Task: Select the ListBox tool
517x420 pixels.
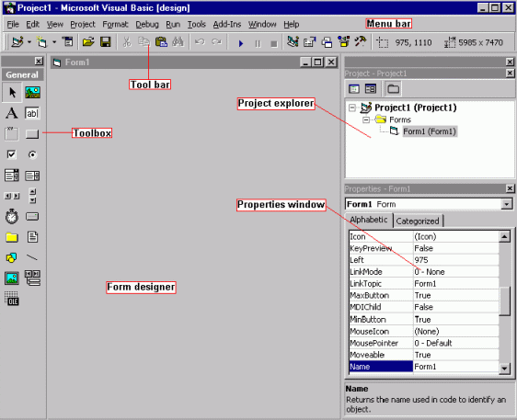Action: (x=32, y=176)
